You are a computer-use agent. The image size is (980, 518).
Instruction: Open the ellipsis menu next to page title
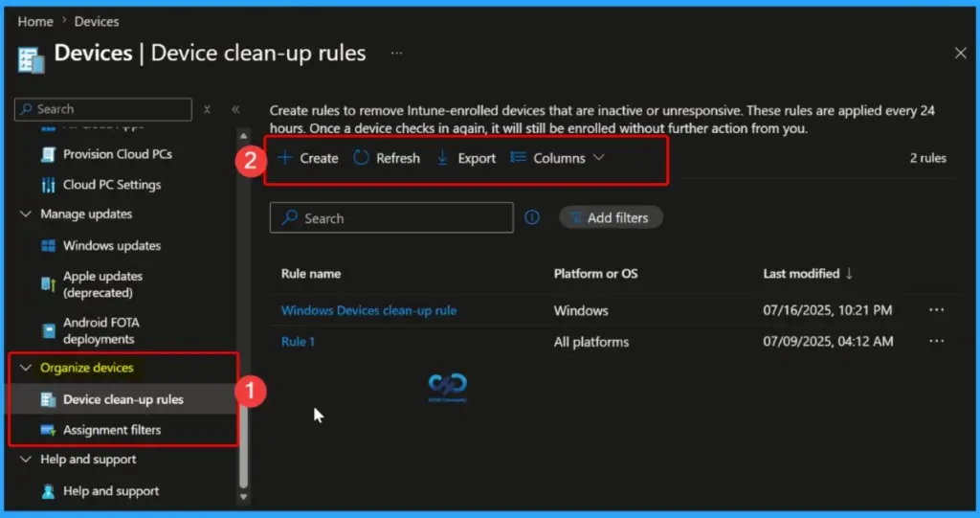point(396,54)
